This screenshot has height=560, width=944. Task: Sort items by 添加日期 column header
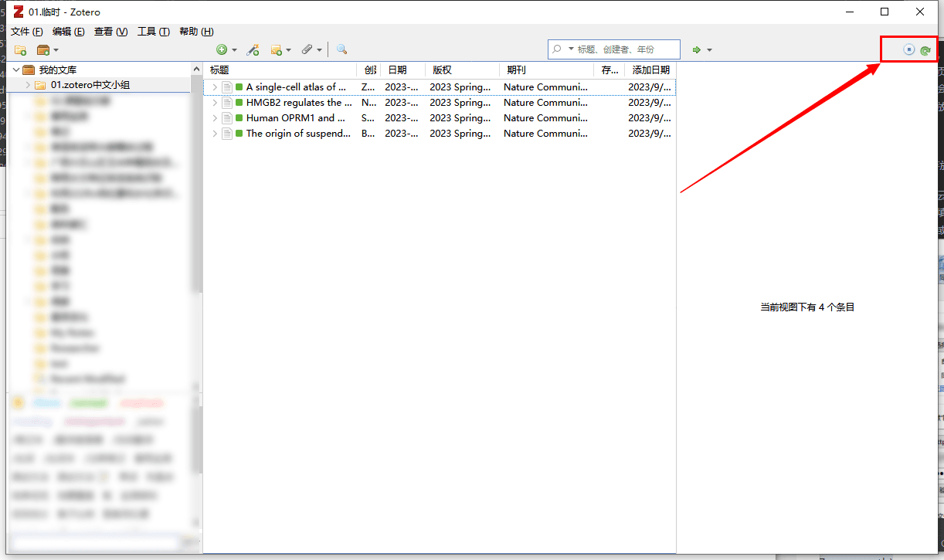point(650,70)
